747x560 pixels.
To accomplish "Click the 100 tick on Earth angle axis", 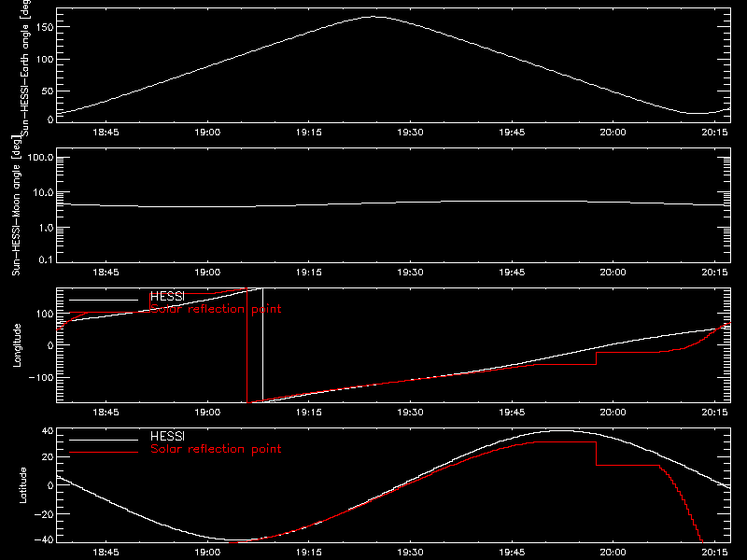I will 45,60.
